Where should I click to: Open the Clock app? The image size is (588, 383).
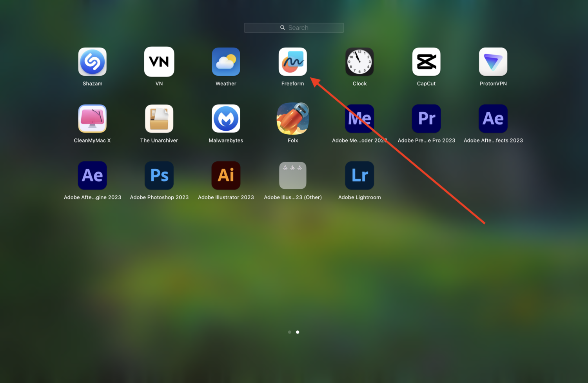[359, 62]
